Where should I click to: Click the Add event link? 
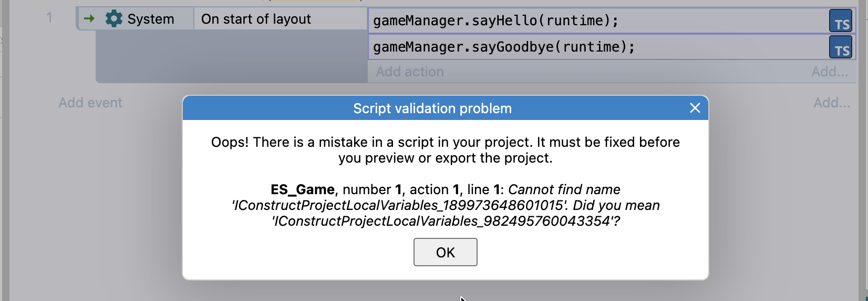pos(90,103)
